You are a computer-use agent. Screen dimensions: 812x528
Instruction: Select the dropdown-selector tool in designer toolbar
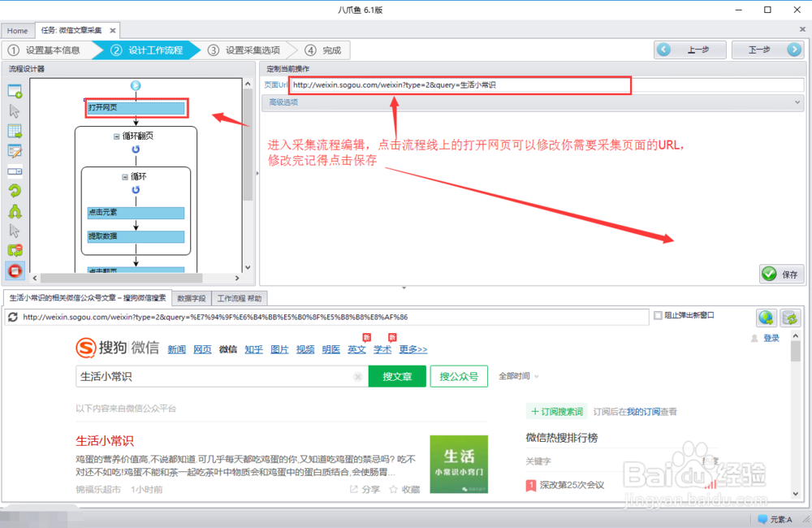pyautogui.click(x=15, y=171)
